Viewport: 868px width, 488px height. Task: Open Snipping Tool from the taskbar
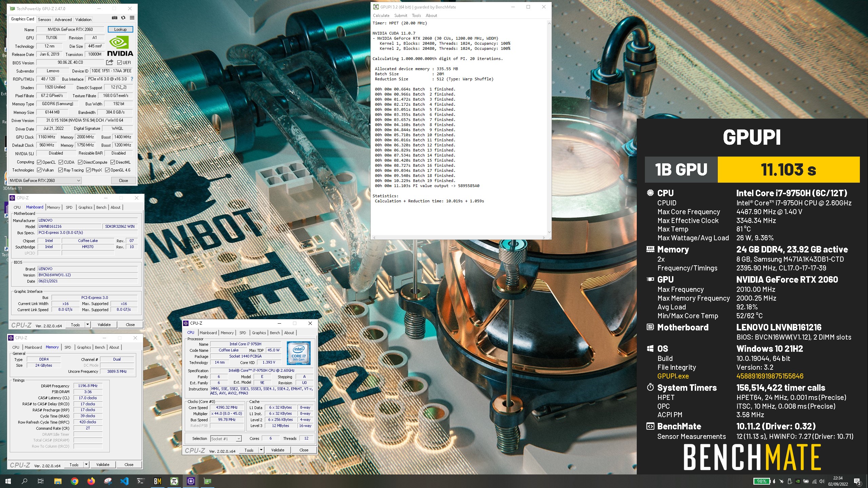pos(108,481)
